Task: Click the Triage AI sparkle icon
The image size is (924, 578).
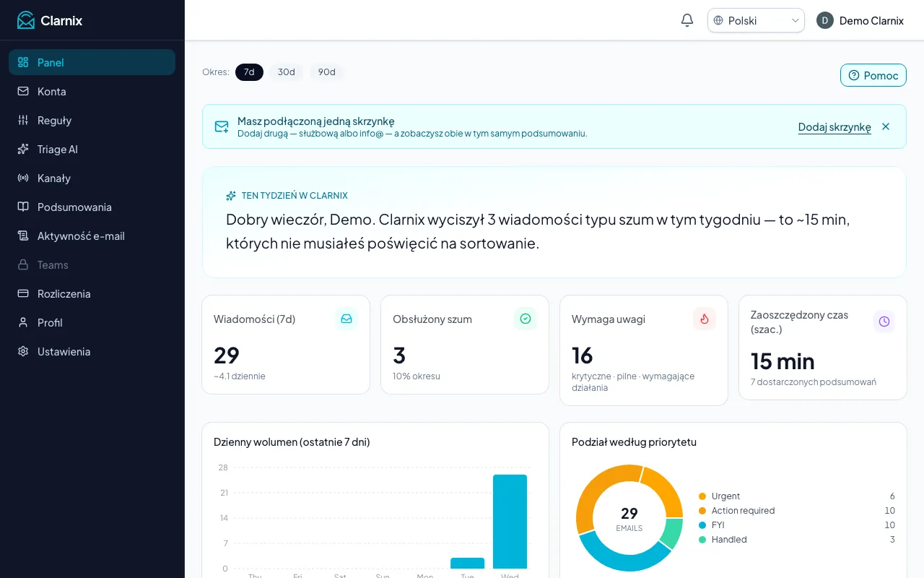Action: click(23, 149)
